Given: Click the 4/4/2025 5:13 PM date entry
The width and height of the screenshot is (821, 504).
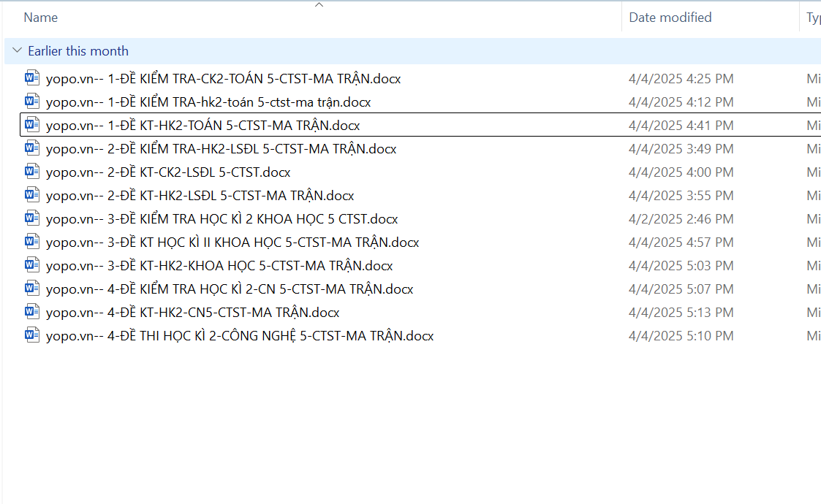Looking at the screenshot, I should point(681,313).
